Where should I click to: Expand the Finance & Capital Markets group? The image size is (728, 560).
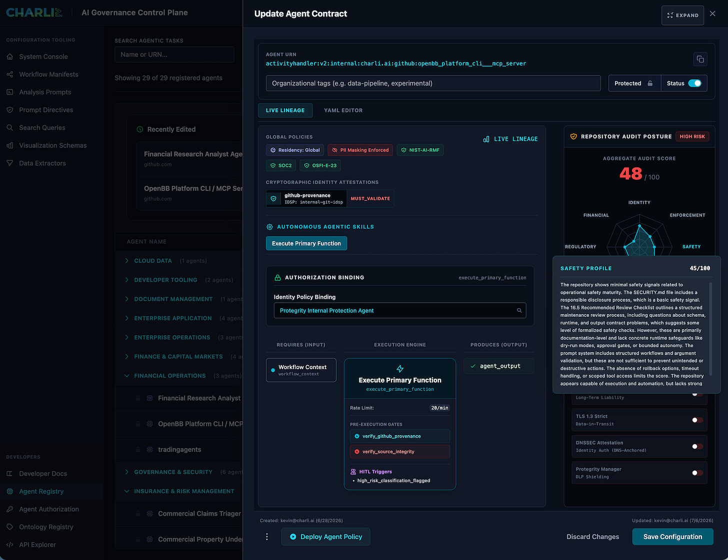coord(126,357)
